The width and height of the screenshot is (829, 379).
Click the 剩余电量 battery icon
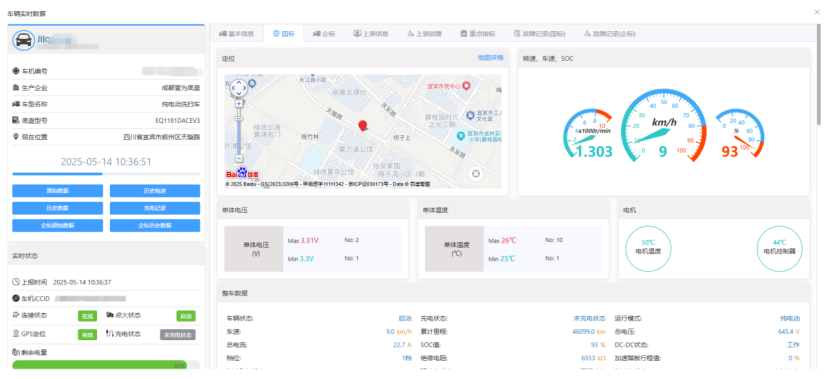click(16, 352)
